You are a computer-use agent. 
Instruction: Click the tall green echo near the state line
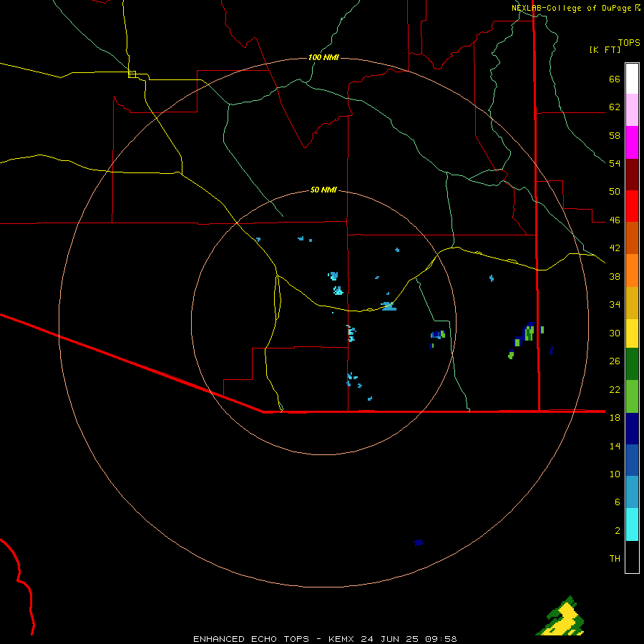tap(529, 332)
